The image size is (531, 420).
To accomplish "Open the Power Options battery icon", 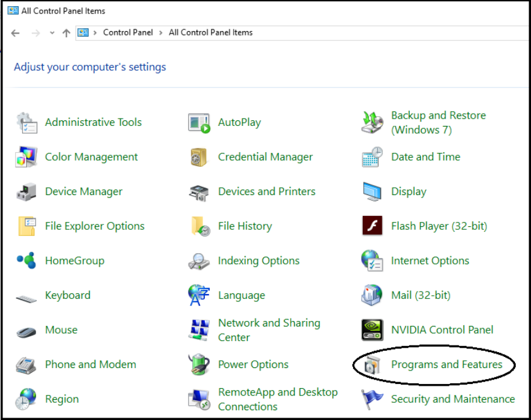I will [199, 364].
